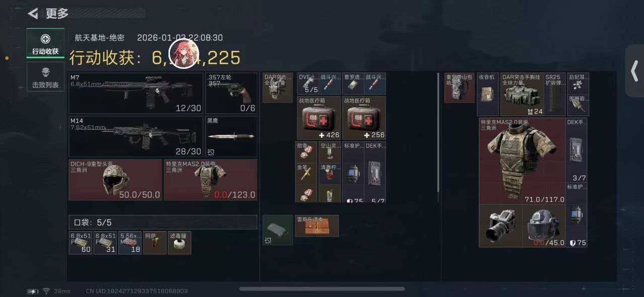This screenshot has height=297, width=644.
Task: Pick the .357左轮 revolver slot
Action: tap(231, 93)
